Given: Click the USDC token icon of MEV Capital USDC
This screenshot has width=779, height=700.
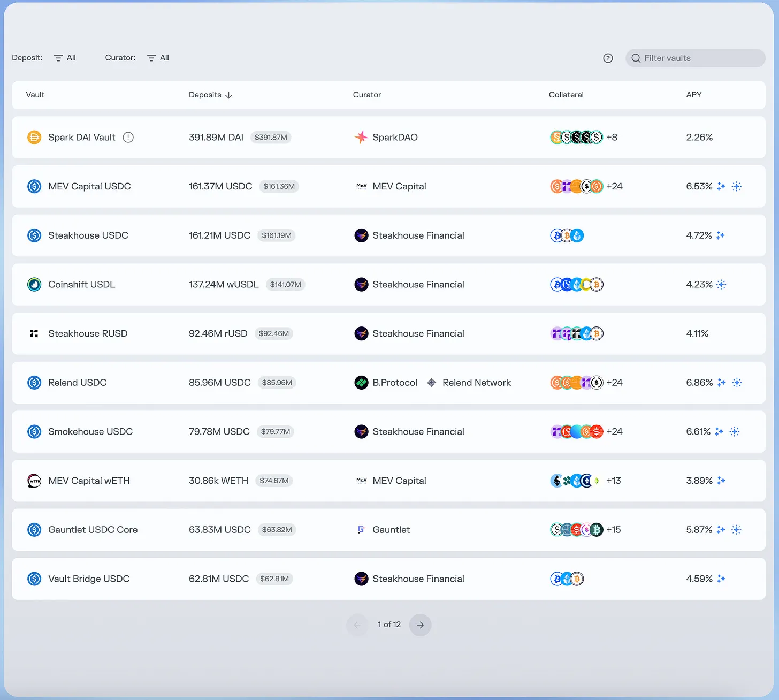Looking at the screenshot, I should pyautogui.click(x=34, y=186).
